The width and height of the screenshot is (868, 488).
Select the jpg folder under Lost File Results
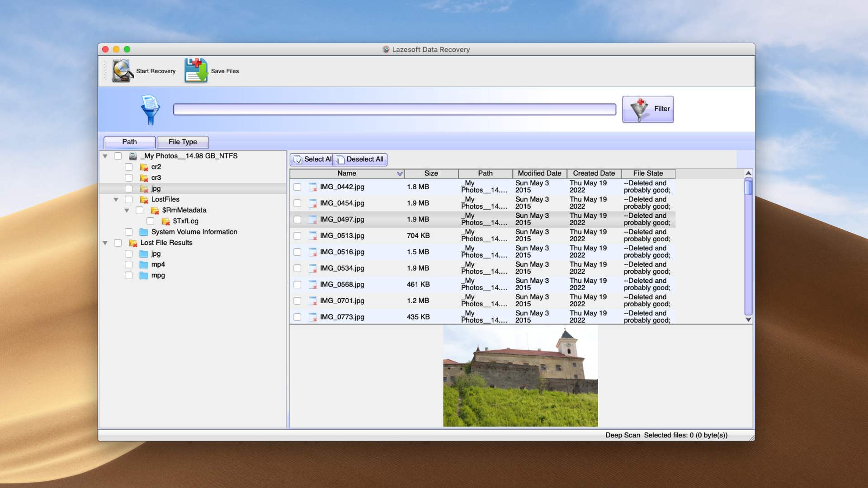pos(156,254)
